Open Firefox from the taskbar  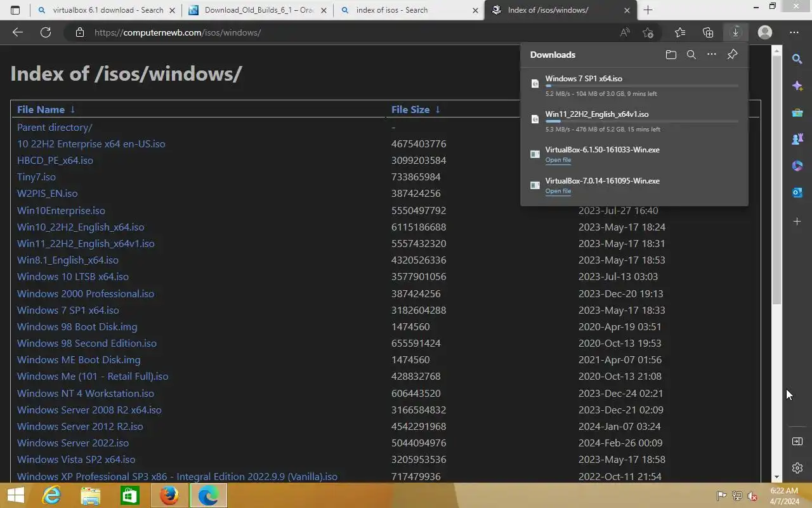click(x=169, y=495)
